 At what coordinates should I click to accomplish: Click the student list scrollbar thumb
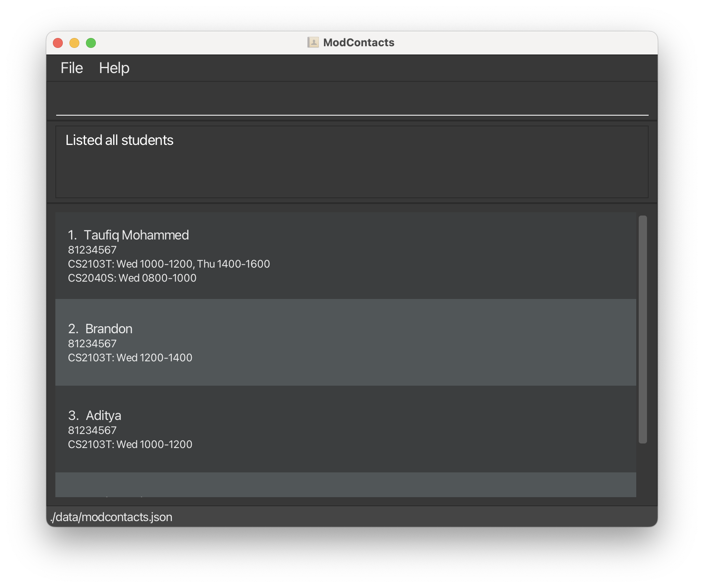(642, 329)
